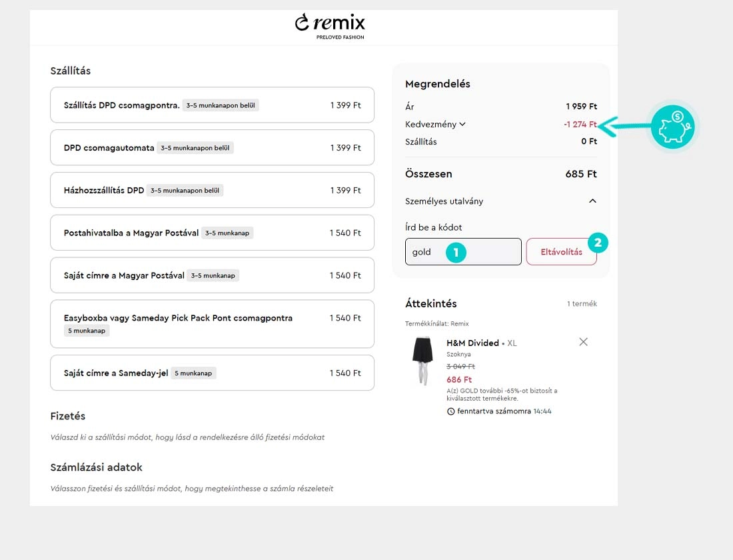Open the H&M Divided product name

(x=472, y=343)
